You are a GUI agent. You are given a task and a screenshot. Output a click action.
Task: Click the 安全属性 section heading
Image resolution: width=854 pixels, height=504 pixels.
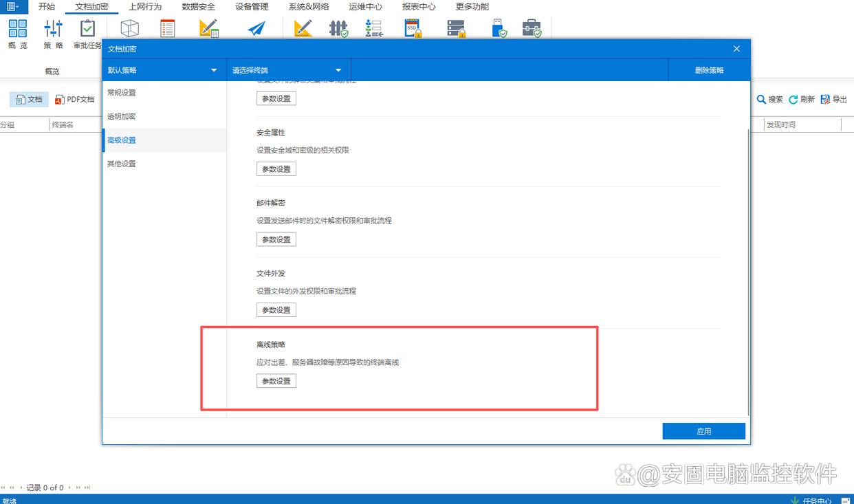pyautogui.click(x=270, y=132)
